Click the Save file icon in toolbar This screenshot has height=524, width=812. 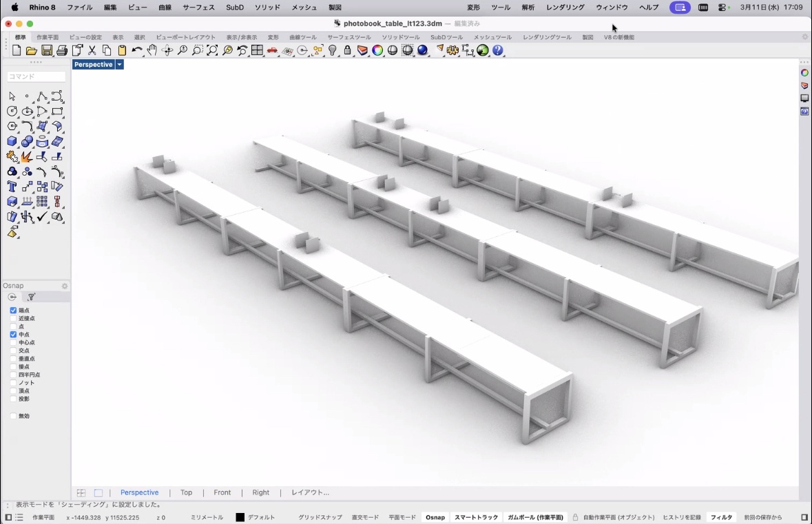click(x=47, y=50)
